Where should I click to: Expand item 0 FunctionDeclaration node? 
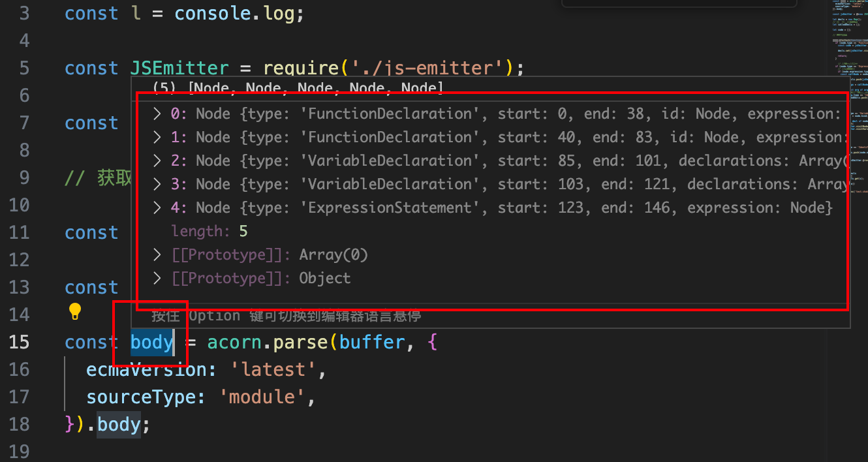coord(157,114)
